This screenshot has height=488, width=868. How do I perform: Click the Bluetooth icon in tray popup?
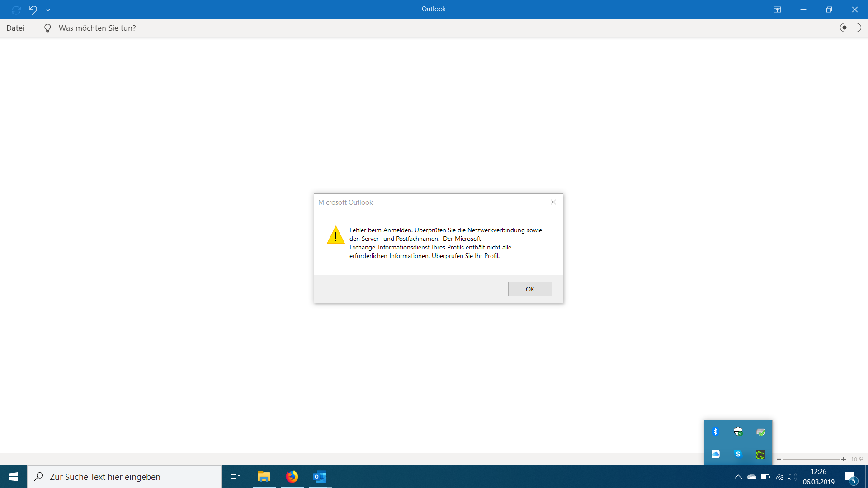point(716,432)
